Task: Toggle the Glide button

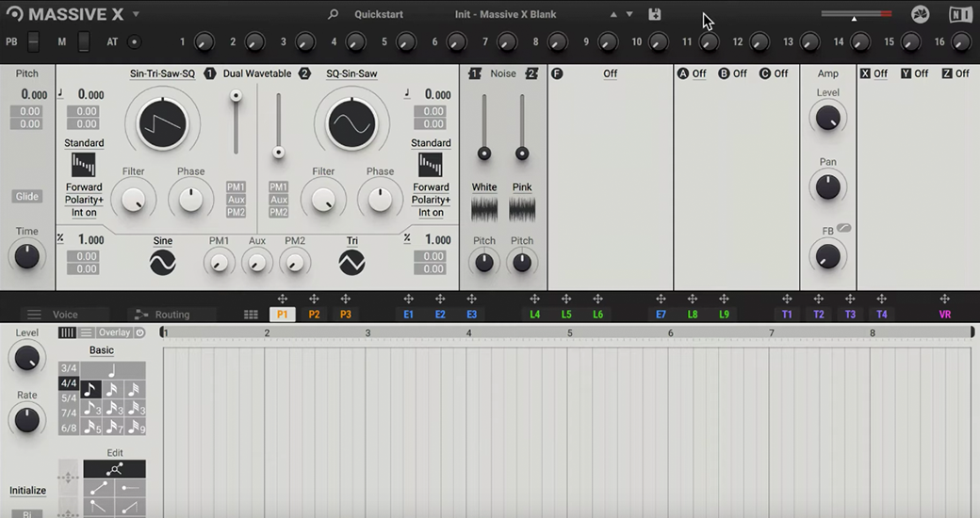Action: coord(27,196)
